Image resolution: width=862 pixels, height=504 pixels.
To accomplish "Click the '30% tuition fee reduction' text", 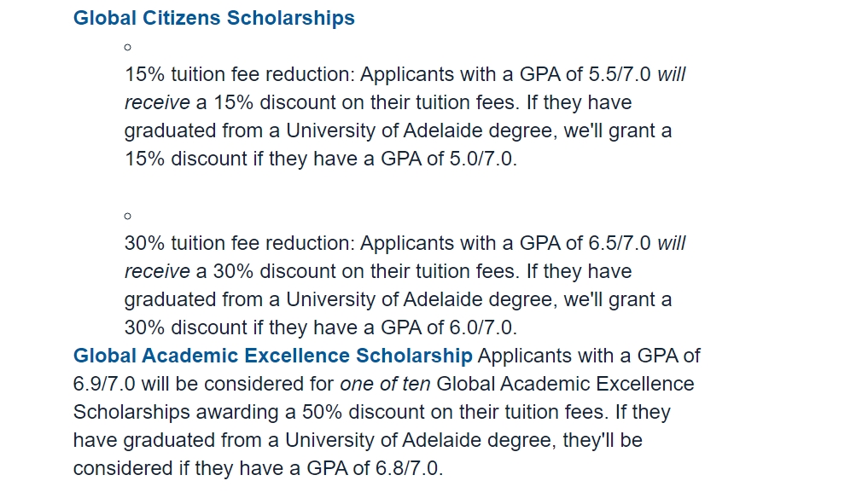I will 239,243.
